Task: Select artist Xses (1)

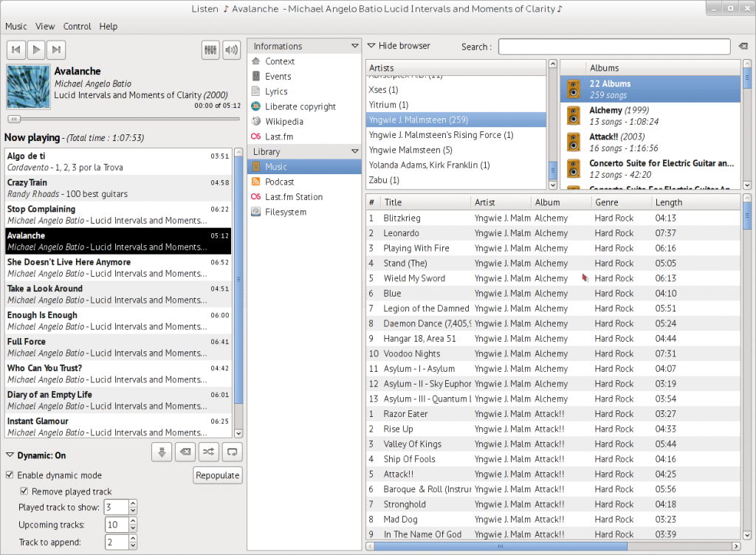Action: pos(456,89)
